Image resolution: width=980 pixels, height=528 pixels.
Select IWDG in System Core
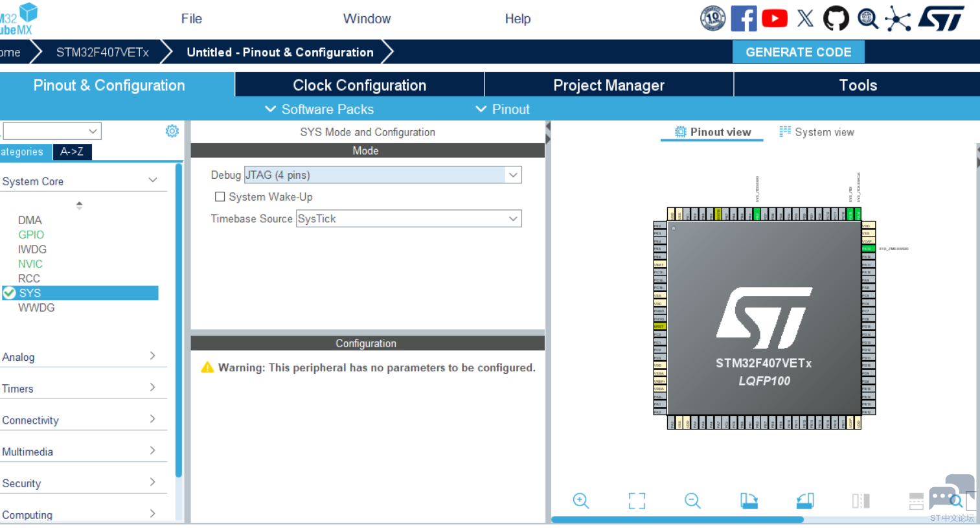(x=32, y=249)
